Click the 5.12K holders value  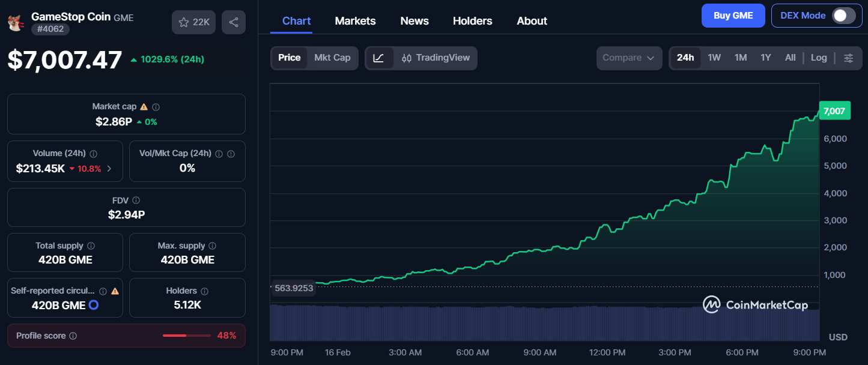[x=187, y=305]
